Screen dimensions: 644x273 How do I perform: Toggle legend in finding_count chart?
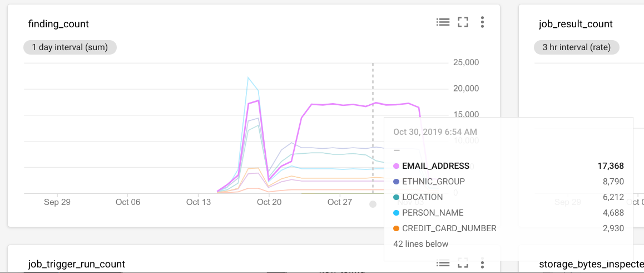coord(443,22)
